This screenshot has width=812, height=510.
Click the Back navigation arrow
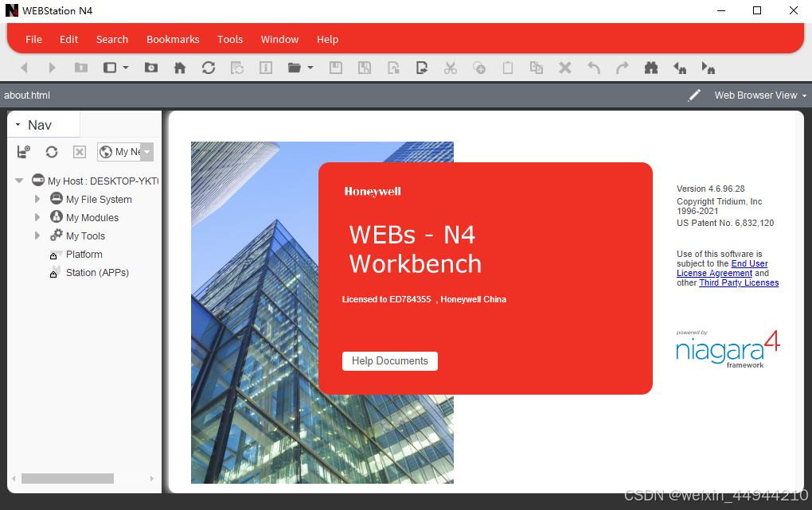click(24, 68)
